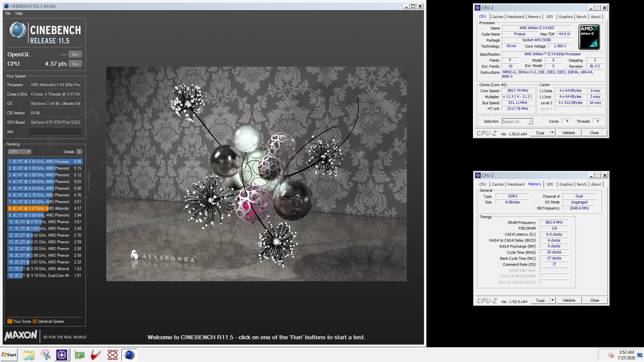Open Mainboard tab in upper CPU-Z window
This screenshot has height=362, width=644.
click(x=516, y=17)
